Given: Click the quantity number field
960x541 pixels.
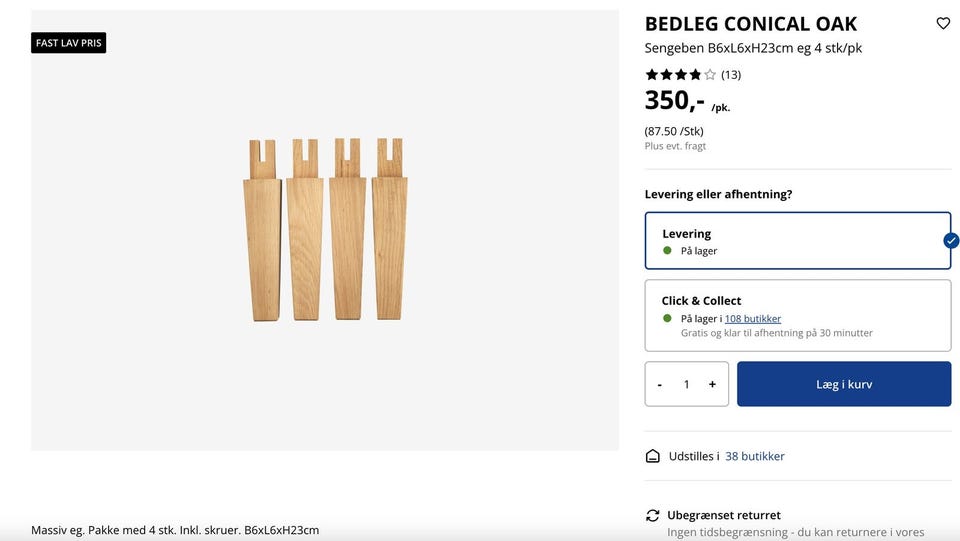Looking at the screenshot, I should pyautogui.click(x=686, y=384).
